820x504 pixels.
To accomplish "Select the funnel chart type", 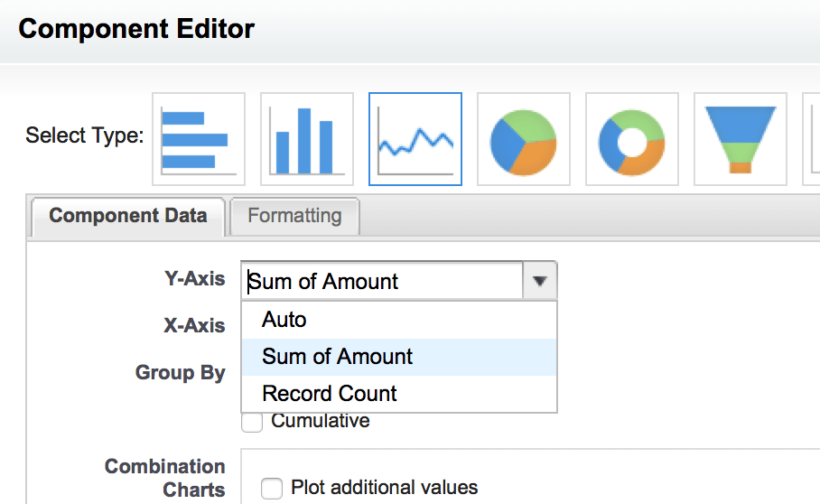I will click(x=740, y=139).
